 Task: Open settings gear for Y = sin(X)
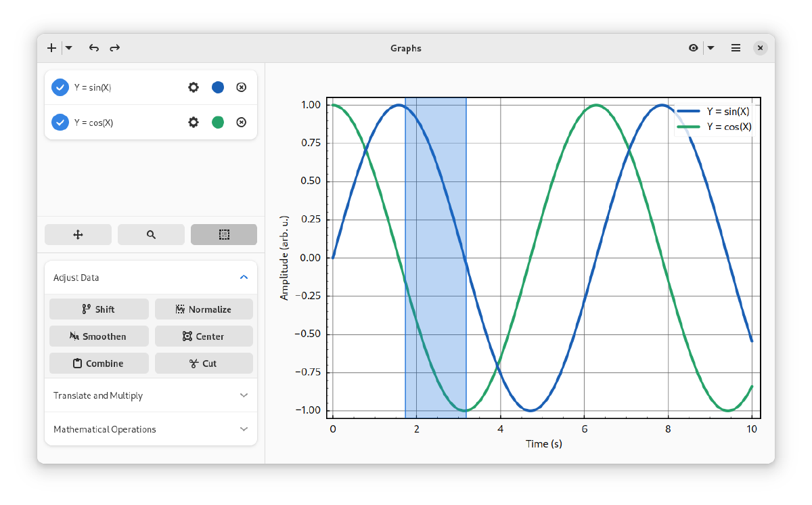(194, 87)
